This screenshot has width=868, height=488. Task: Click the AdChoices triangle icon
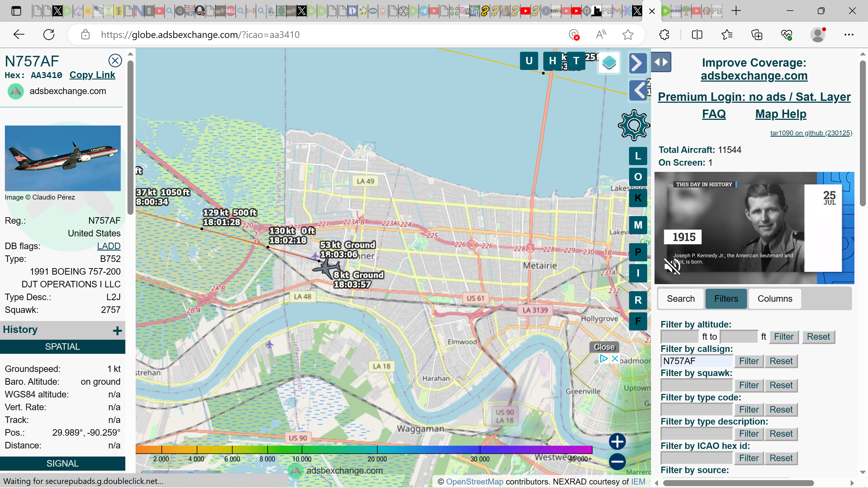tap(604, 358)
